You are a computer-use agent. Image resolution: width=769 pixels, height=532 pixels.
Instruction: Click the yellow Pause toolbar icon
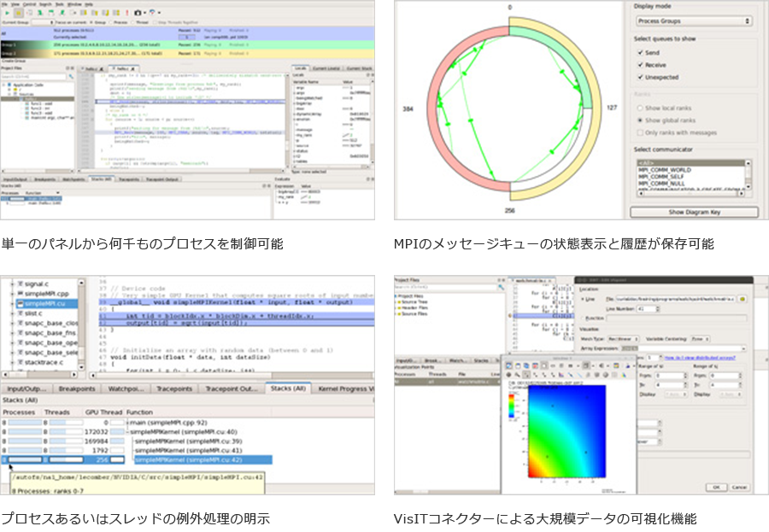pyautogui.click(x=18, y=13)
